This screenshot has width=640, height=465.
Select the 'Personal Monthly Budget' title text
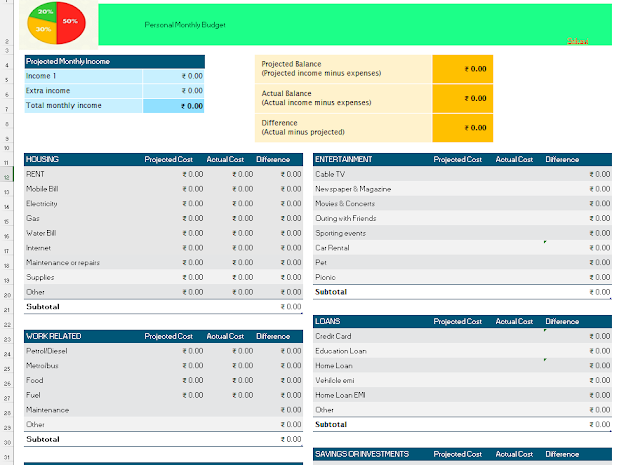pos(185,25)
